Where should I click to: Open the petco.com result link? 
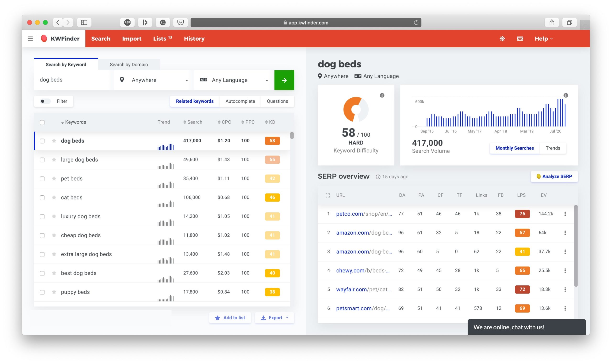[x=364, y=214]
